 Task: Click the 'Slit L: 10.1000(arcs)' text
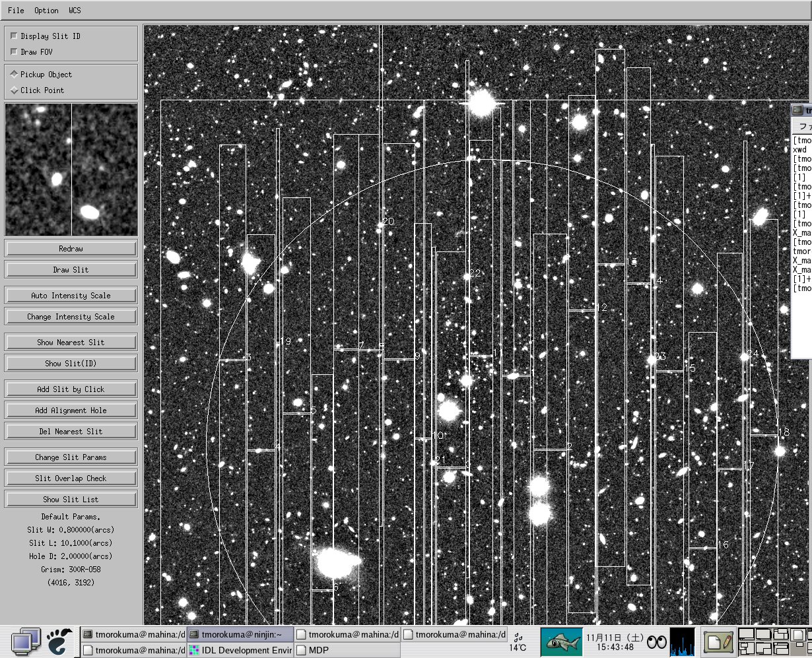[70, 543]
